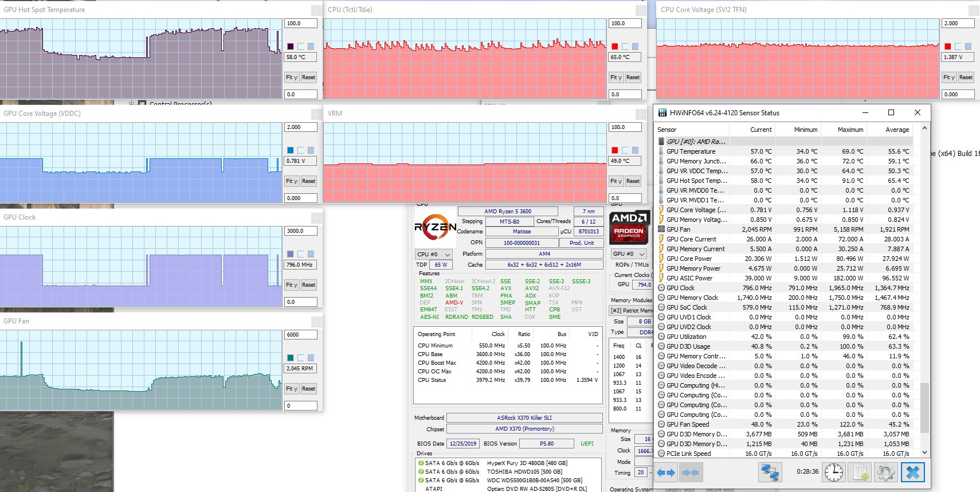Screen dimensions: 980x492
Task: Click the GPU Fan row icon in sensor list
Action: point(661,229)
